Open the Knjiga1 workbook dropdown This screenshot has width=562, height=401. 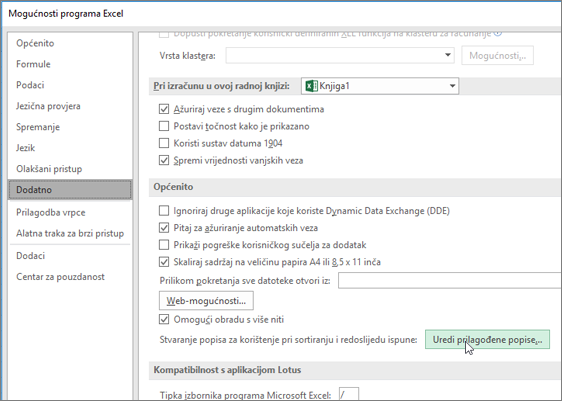[x=380, y=86]
